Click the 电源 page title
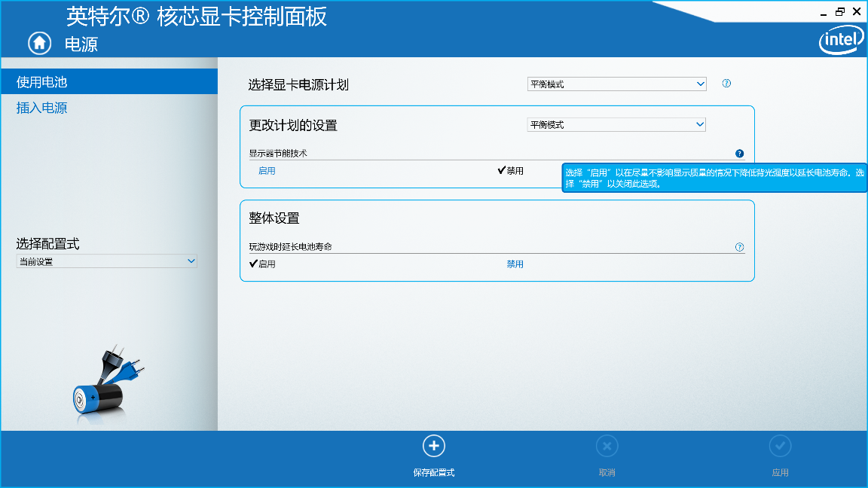The image size is (868, 488). coord(81,44)
